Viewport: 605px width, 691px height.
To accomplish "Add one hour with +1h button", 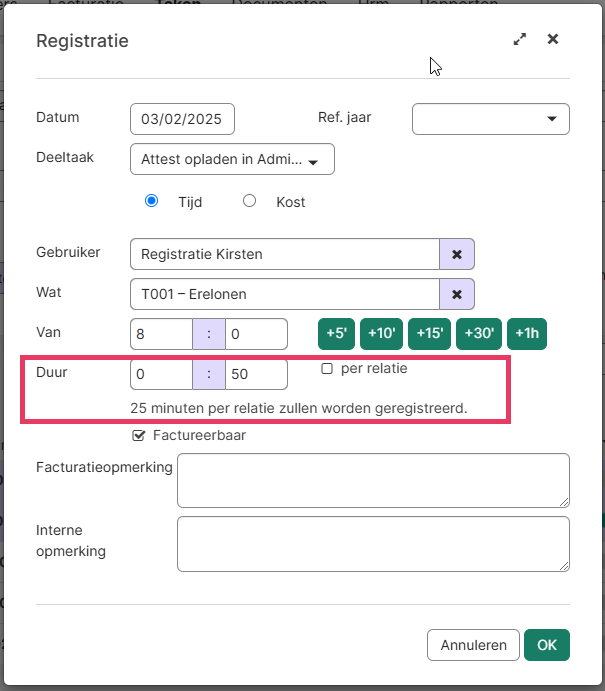I will click(x=527, y=334).
